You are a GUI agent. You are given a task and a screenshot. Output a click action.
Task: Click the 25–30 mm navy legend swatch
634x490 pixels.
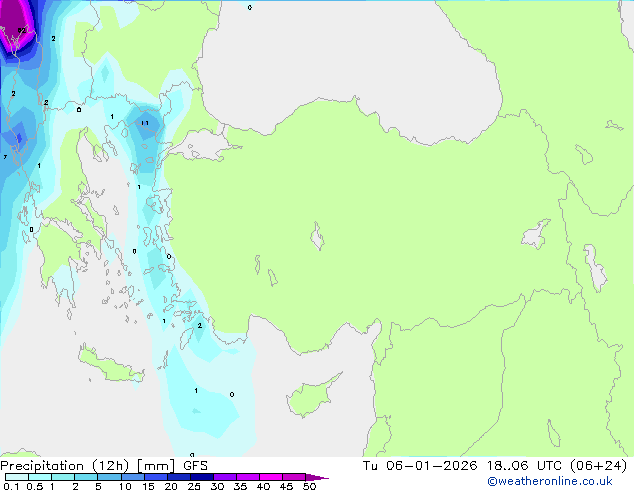coord(202,477)
